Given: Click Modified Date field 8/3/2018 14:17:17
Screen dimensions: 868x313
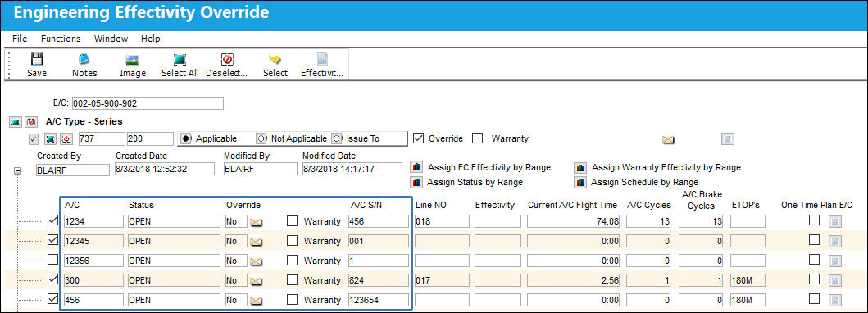Looking at the screenshot, I should (x=352, y=169).
